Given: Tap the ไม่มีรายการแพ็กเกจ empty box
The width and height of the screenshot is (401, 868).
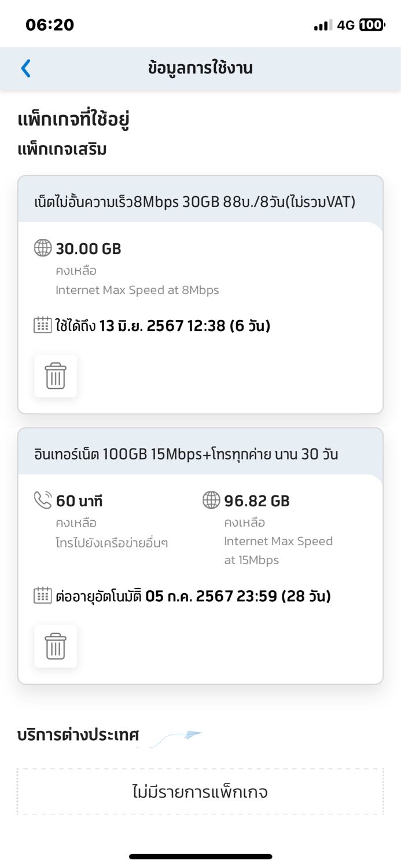Looking at the screenshot, I should (200, 792).
